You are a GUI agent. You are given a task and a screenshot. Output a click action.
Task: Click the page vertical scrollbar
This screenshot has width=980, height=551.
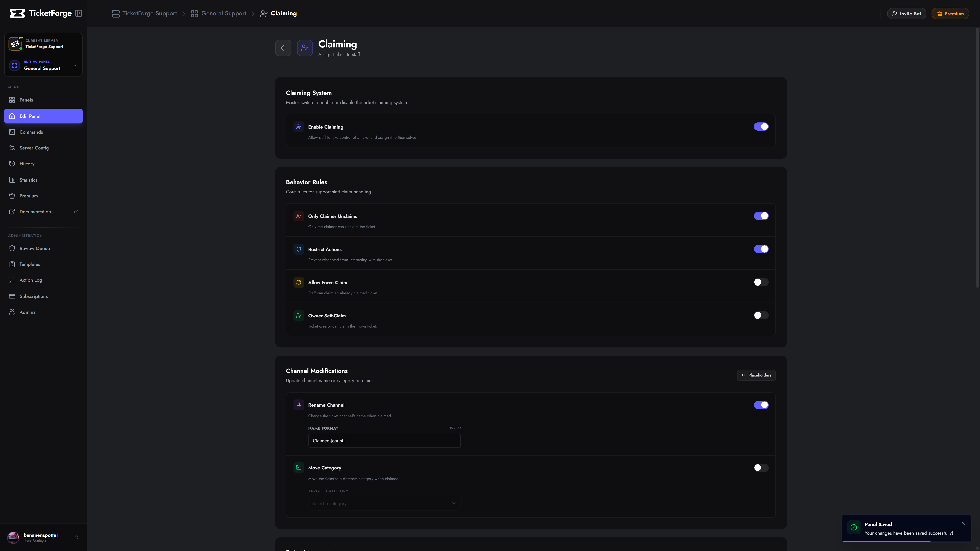coord(977,158)
